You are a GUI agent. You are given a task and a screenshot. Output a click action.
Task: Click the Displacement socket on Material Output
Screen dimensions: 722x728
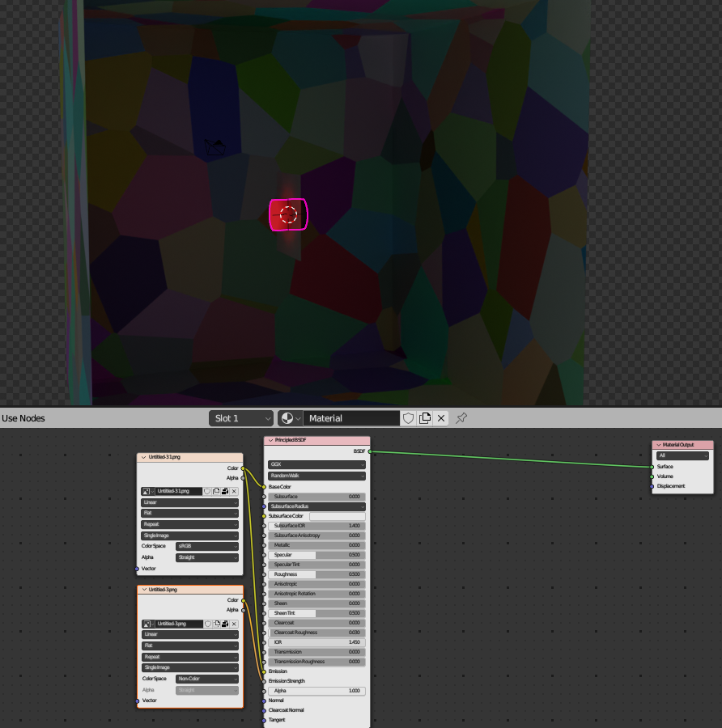click(652, 486)
